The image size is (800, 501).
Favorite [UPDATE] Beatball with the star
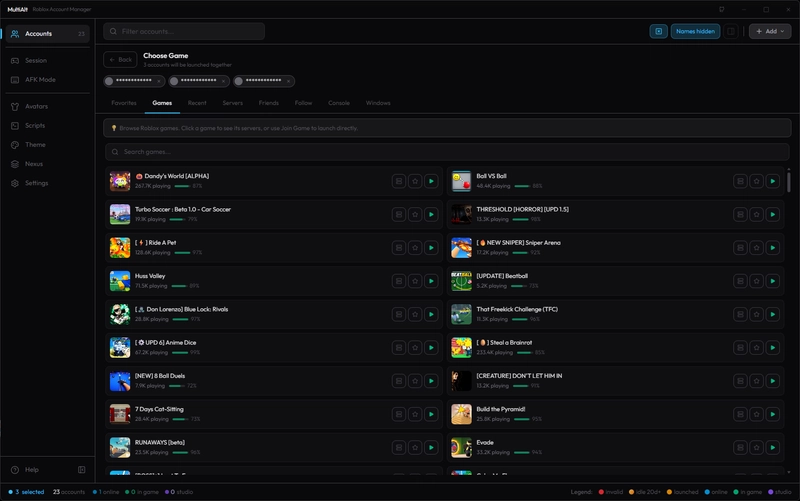click(757, 281)
